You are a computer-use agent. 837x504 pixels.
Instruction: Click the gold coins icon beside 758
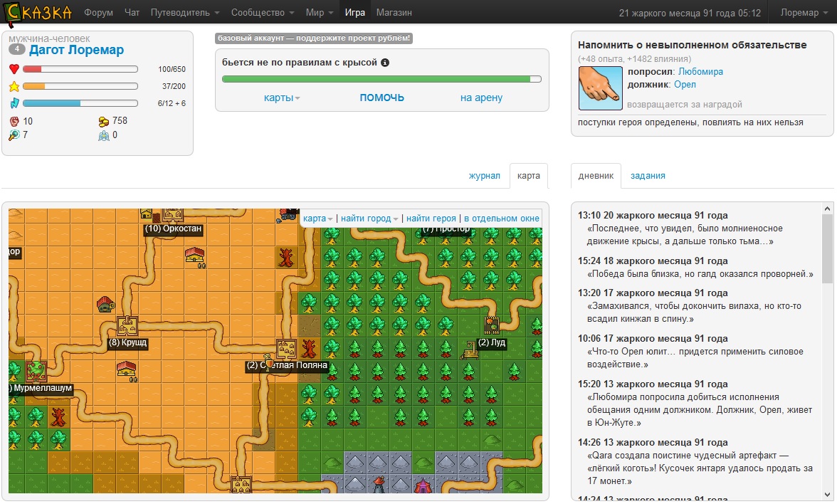(x=104, y=121)
